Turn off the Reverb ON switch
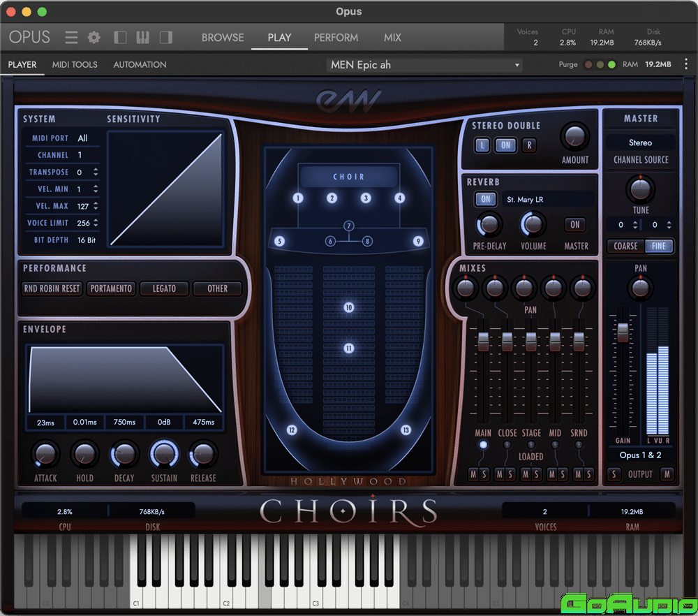This screenshot has height=616, width=698. click(485, 199)
